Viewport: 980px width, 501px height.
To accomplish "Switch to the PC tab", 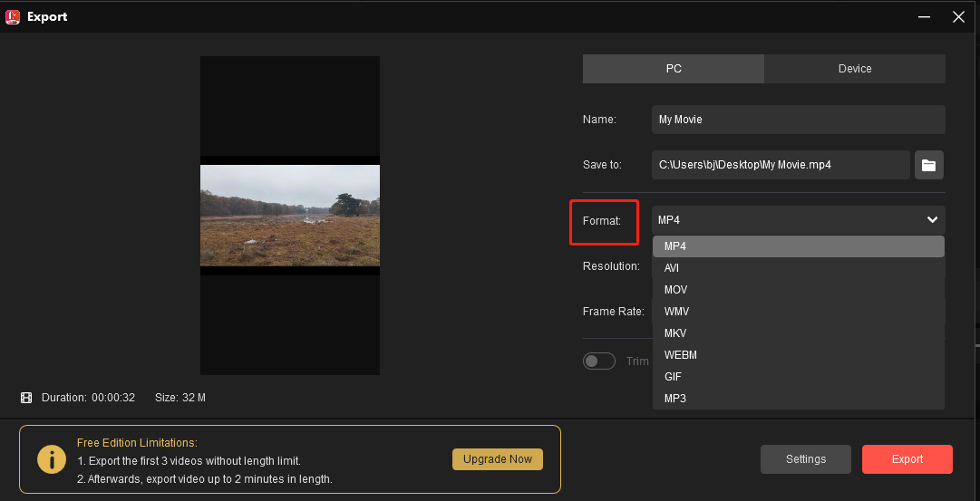I will pyautogui.click(x=673, y=69).
